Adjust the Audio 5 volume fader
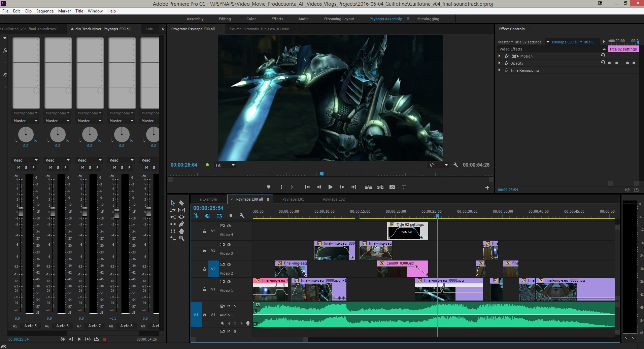This screenshot has height=349, width=644. pos(21,212)
